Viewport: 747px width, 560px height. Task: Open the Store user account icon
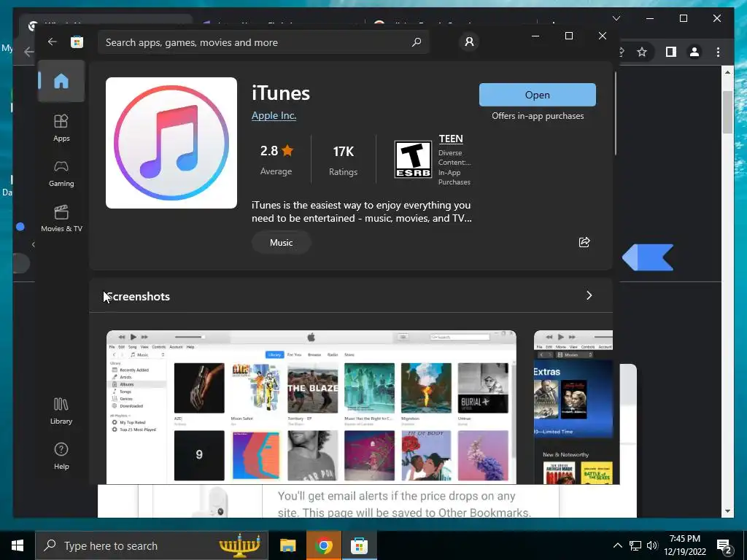(x=469, y=42)
